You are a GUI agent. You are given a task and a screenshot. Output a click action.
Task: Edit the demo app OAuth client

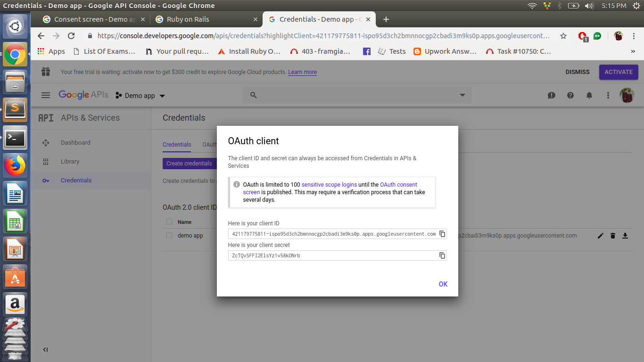point(601,236)
